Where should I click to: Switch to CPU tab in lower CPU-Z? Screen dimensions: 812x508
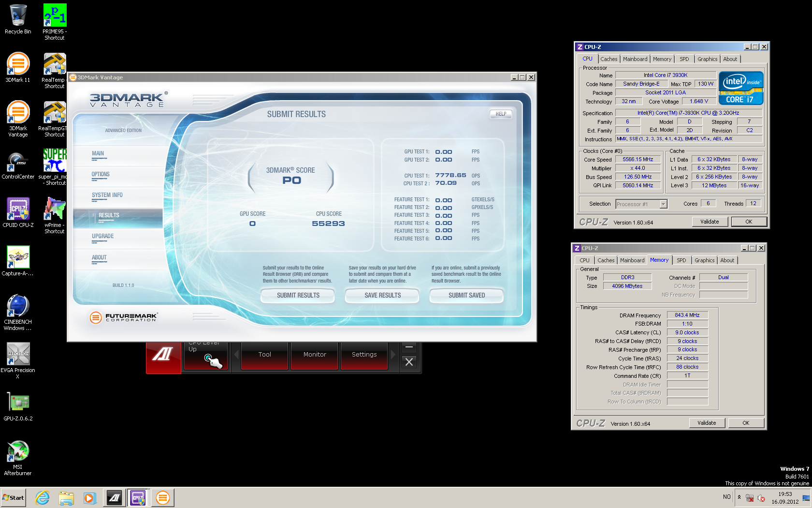coord(585,260)
